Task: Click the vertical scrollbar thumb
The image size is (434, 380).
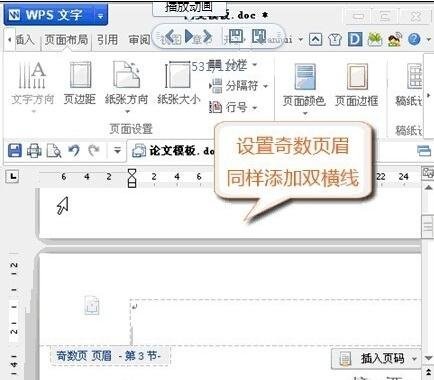Action: (x=428, y=227)
